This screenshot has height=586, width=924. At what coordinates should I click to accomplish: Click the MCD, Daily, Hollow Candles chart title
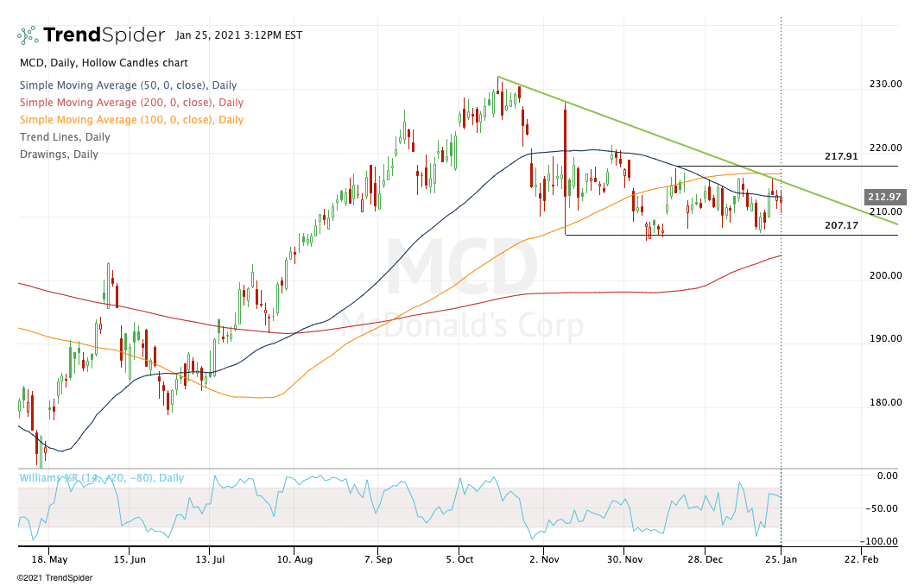[104, 62]
